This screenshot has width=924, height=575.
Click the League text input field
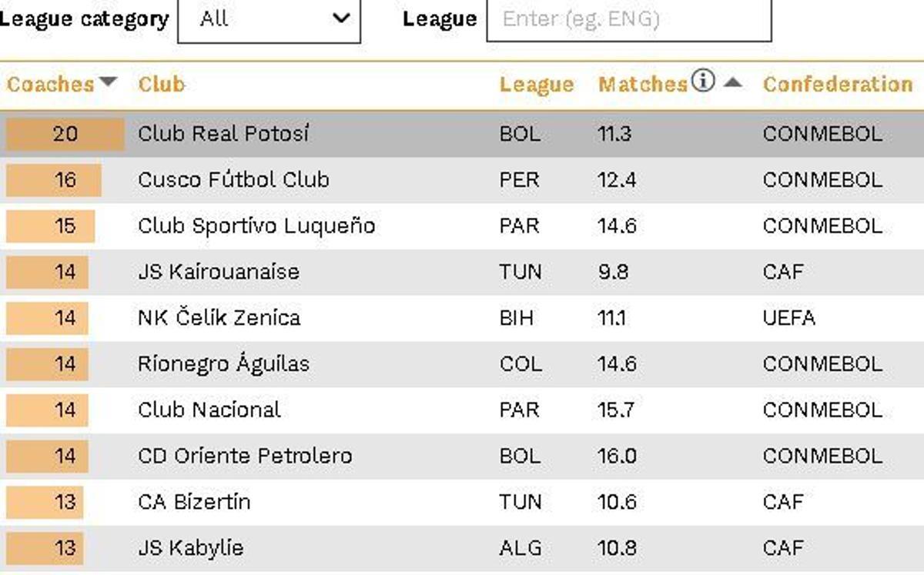coord(628,21)
